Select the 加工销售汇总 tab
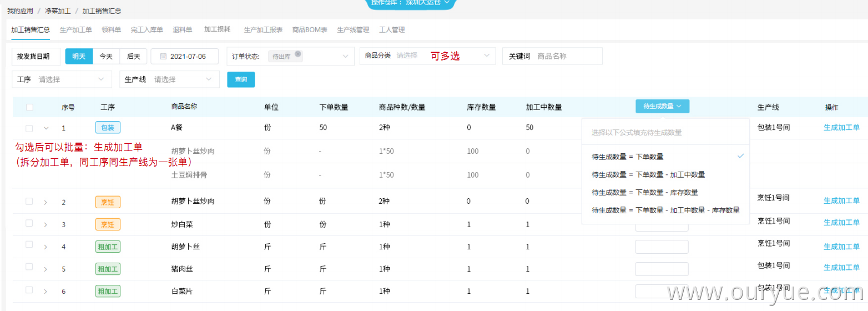 [x=31, y=30]
